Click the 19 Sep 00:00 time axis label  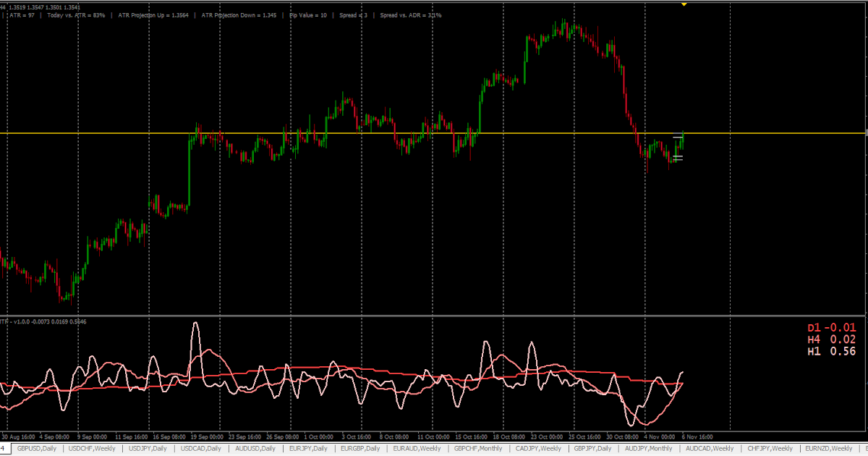[x=207, y=437]
